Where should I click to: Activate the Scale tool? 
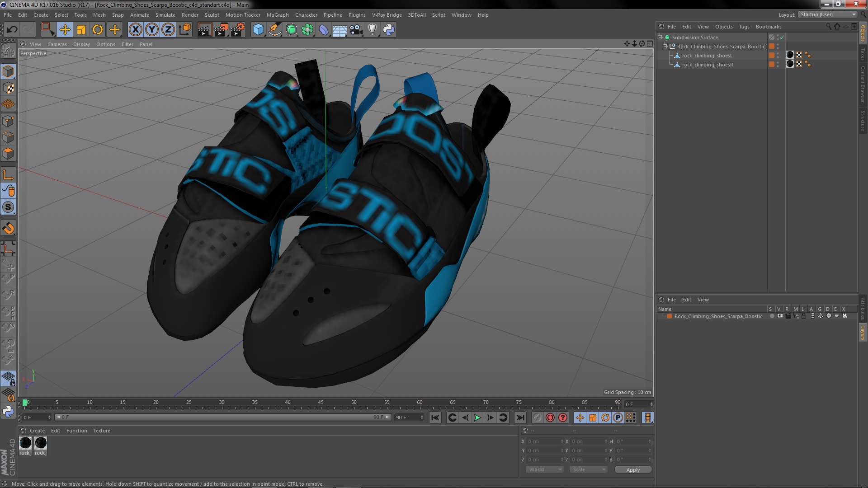(81, 30)
